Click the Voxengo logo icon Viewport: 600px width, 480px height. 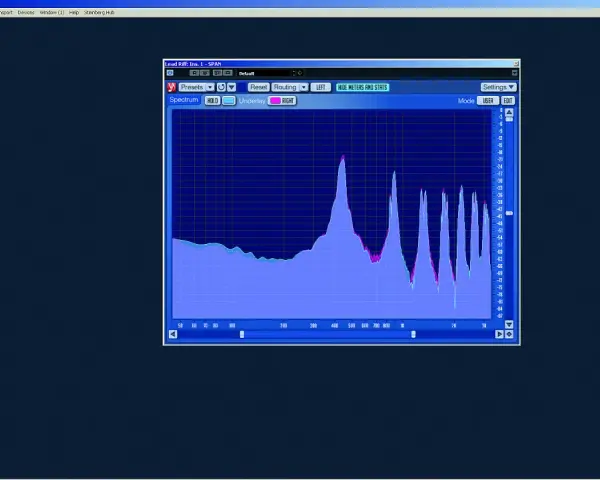point(171,87)
